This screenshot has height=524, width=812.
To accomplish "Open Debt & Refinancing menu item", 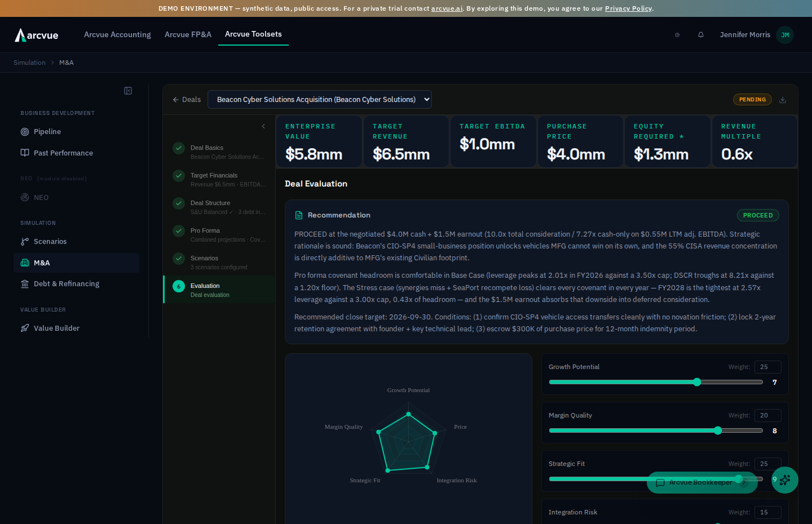I will [x=76, y=284].
